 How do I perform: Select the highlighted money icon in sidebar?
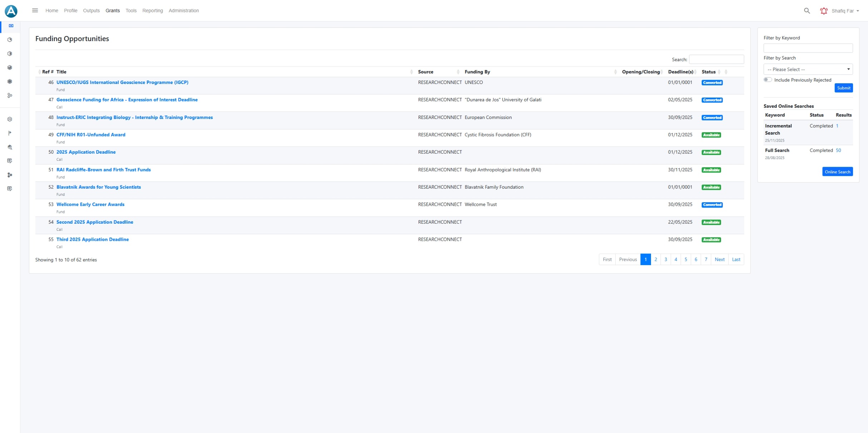tap(11, 26)
